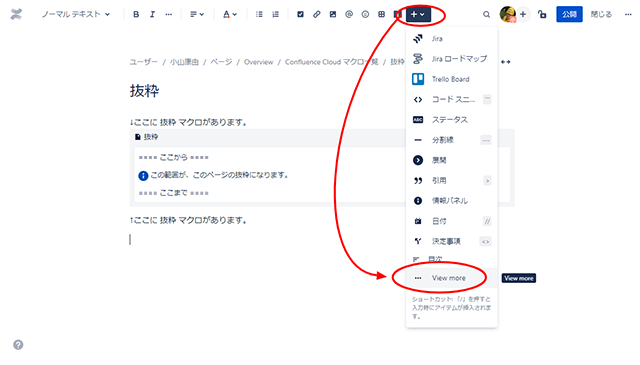
Task: Click the Confluence logo icon
Action: (x=16, y=14)
